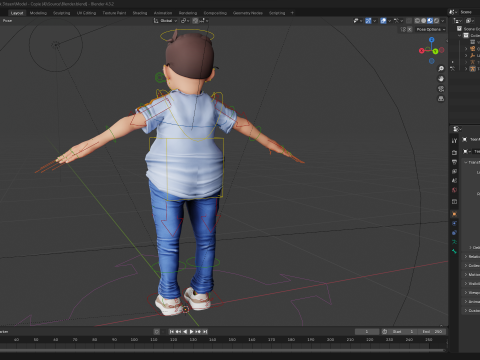The width and height of the screenshot is (480, 360).
Task: Expand the camera object in outliner
Action: (466, 49)
